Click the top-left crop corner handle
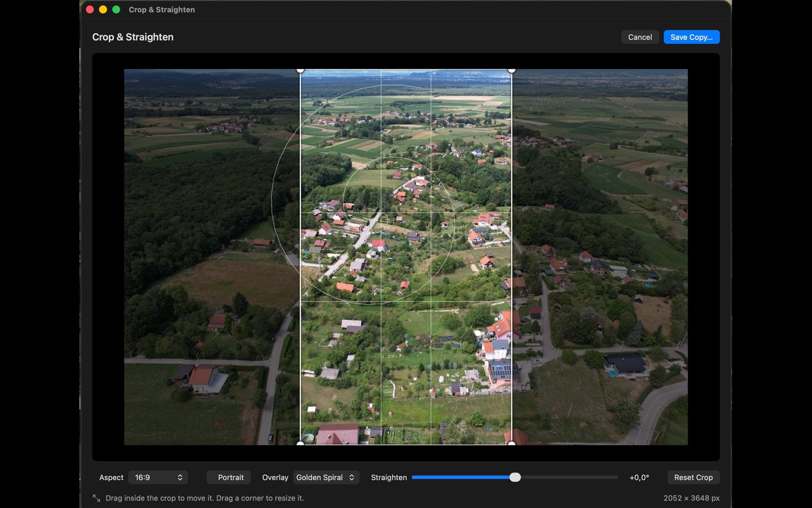812x508 pixels. click(x=300, y=70)
